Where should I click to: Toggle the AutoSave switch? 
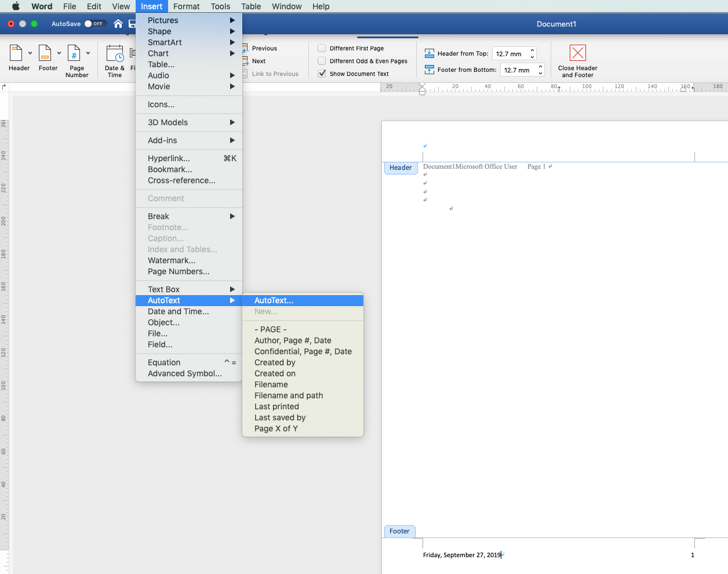point(95,24)
